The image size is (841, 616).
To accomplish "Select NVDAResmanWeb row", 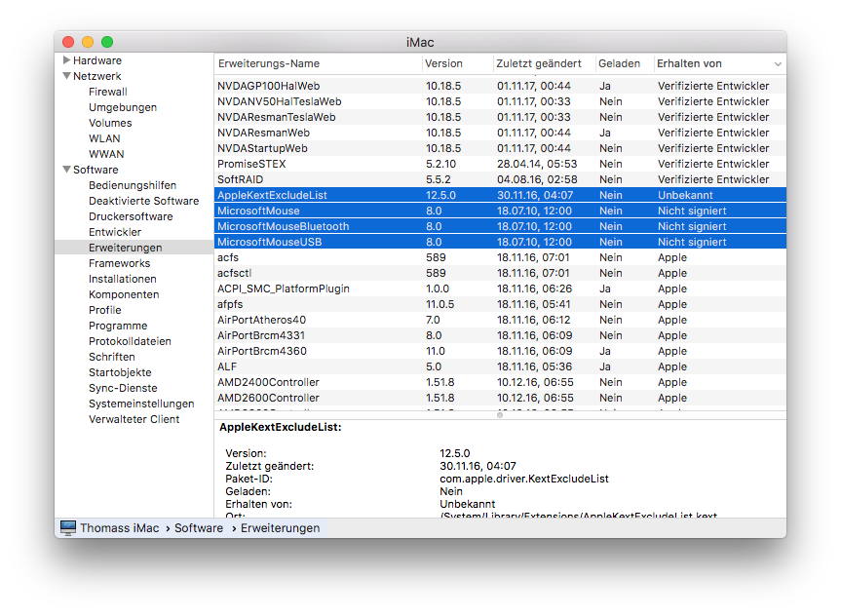I will (x=500, y=133).
